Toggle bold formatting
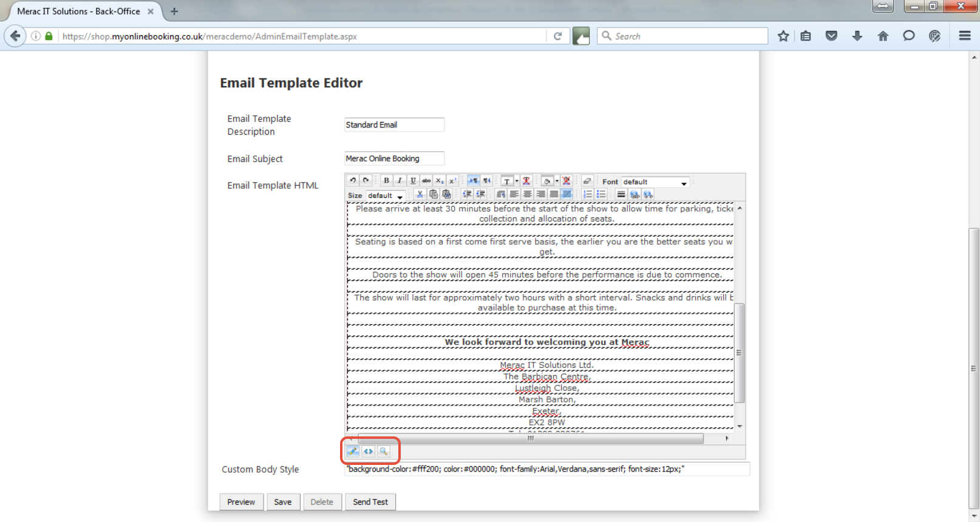 [x=386, y=181]
